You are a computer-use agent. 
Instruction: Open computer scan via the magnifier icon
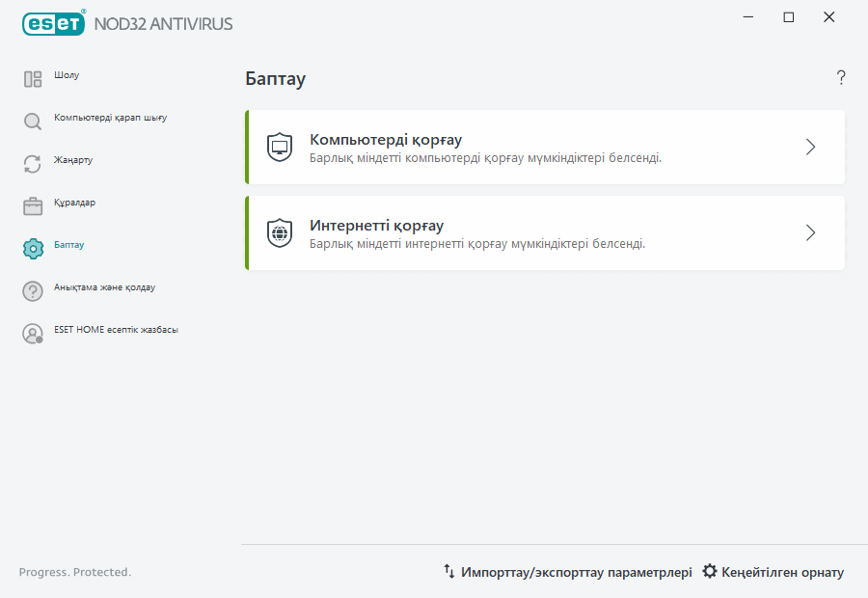click(x=32, y=121)
